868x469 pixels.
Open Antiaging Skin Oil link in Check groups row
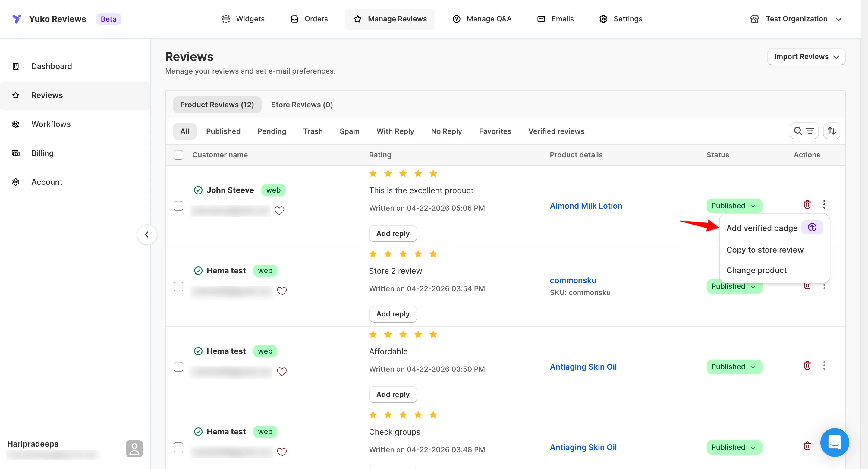click(583, 447)
